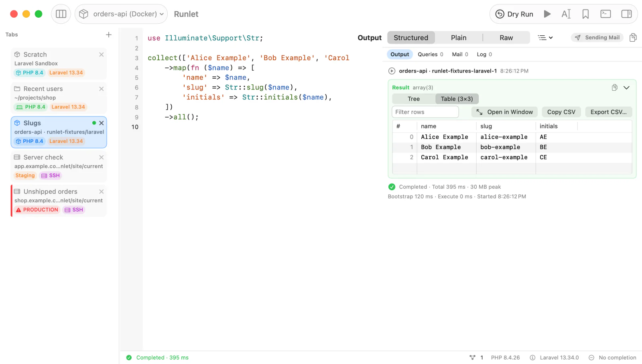Screen dimensions: 642x364
Task: Open the output list options dropdown
Action: point(545,38)
